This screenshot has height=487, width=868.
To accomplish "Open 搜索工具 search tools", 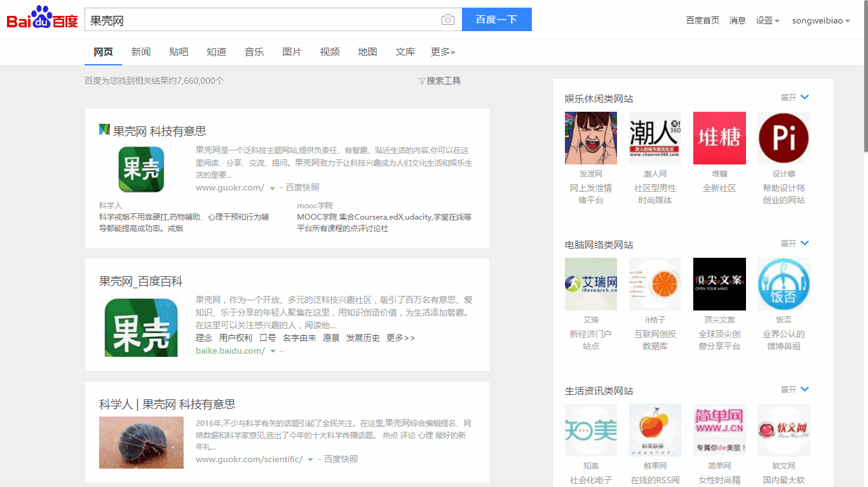I will [444, 81].
